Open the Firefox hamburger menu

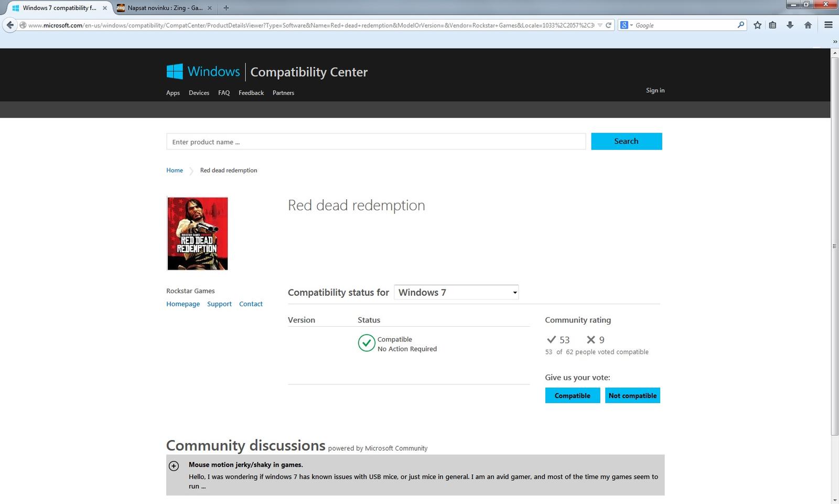[x=829, y=25]
